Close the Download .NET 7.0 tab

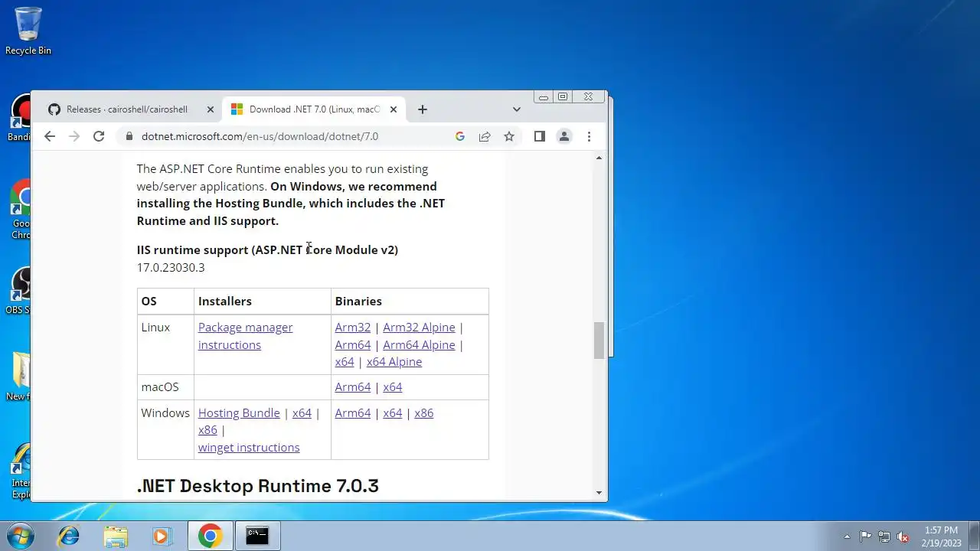[x=394, y=109]
